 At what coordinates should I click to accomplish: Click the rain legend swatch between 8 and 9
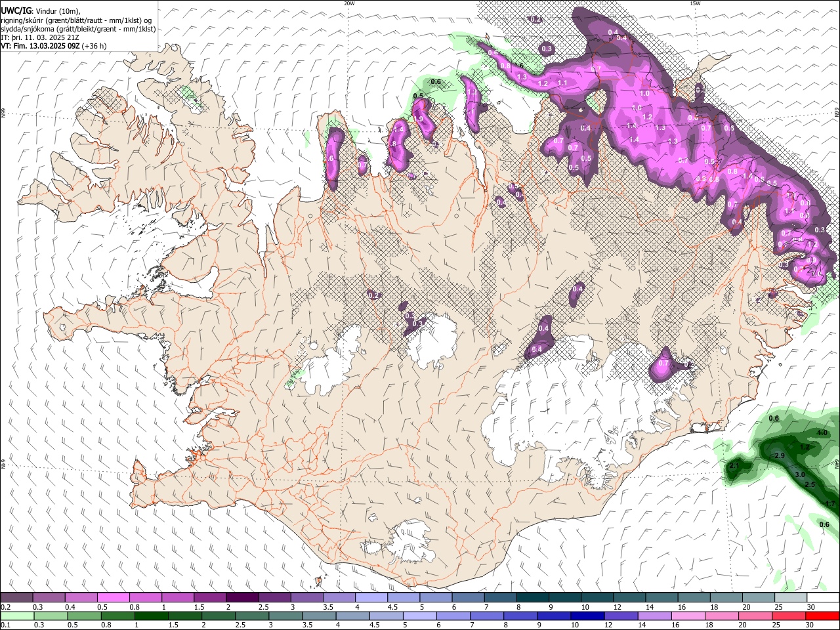520,616
